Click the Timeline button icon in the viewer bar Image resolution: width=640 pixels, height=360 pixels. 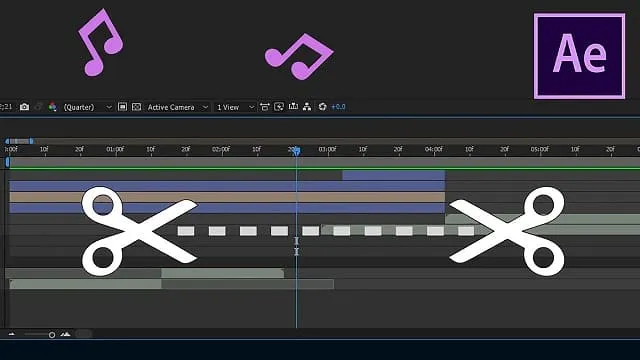coord(293,107)
